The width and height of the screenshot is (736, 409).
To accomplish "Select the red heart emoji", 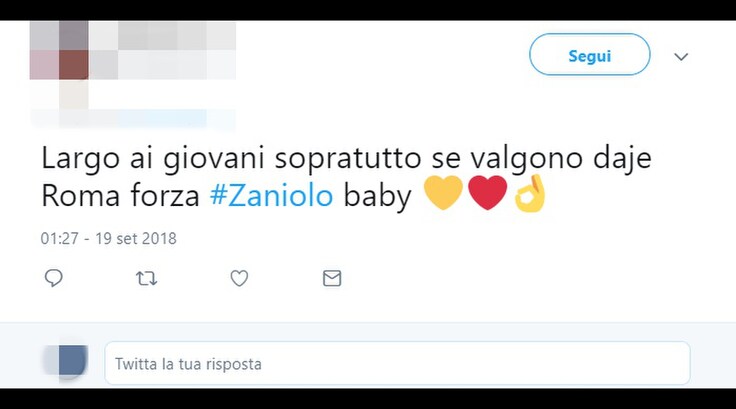I will pyautogui.click(x=488, y=193).
